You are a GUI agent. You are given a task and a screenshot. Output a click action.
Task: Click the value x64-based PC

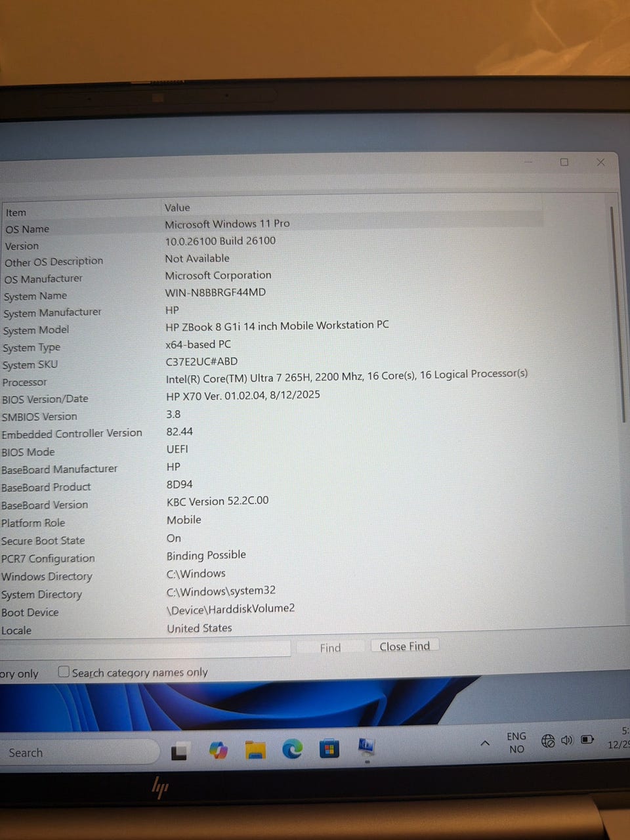coord(198,344)
